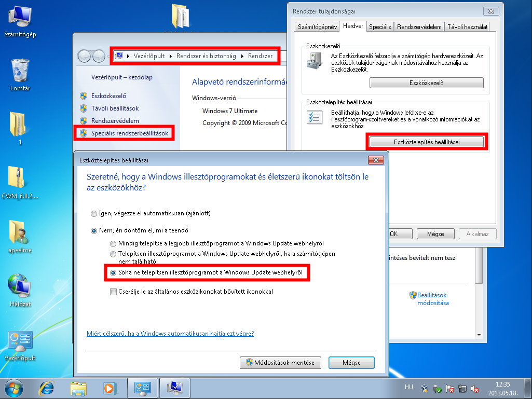Open "Miért célszerű, ha a Windows automatikusan" link
This screenshot has height=399, width=532.
click(170, 334)
